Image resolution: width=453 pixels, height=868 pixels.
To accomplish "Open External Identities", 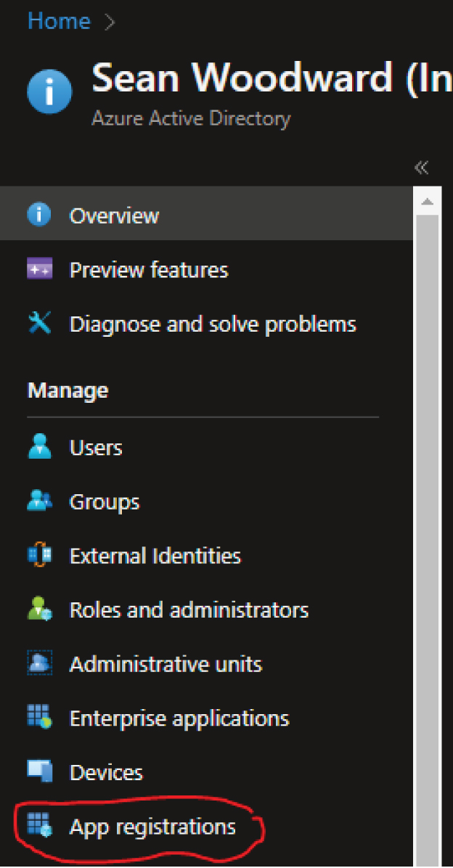I will 155,555.
